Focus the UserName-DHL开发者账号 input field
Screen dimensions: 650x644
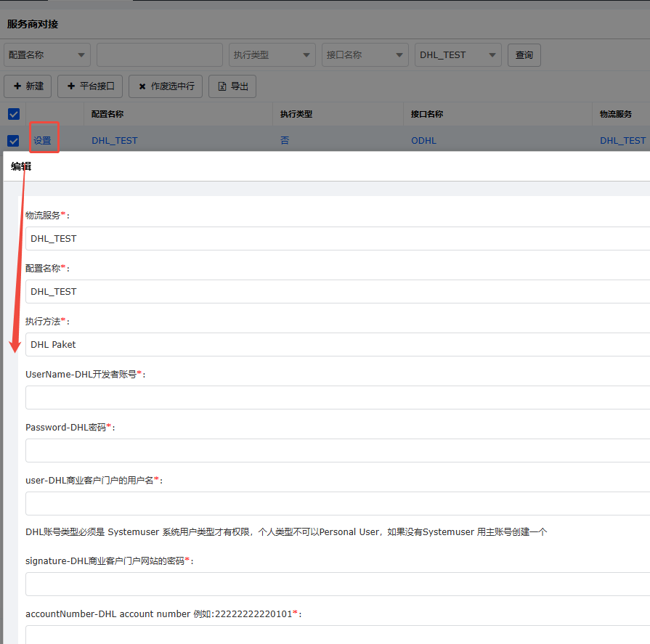338,397
